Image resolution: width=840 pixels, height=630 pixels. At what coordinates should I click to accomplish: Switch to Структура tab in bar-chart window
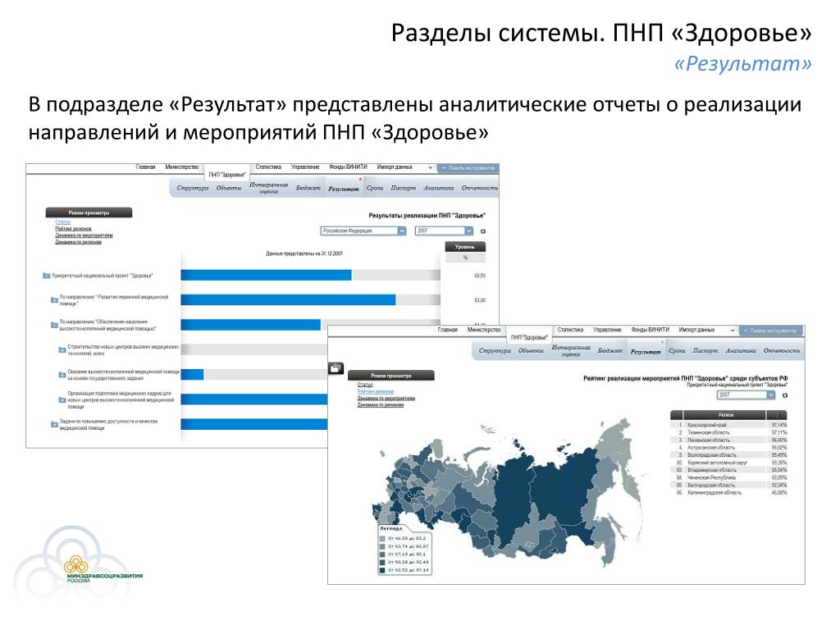192,188
